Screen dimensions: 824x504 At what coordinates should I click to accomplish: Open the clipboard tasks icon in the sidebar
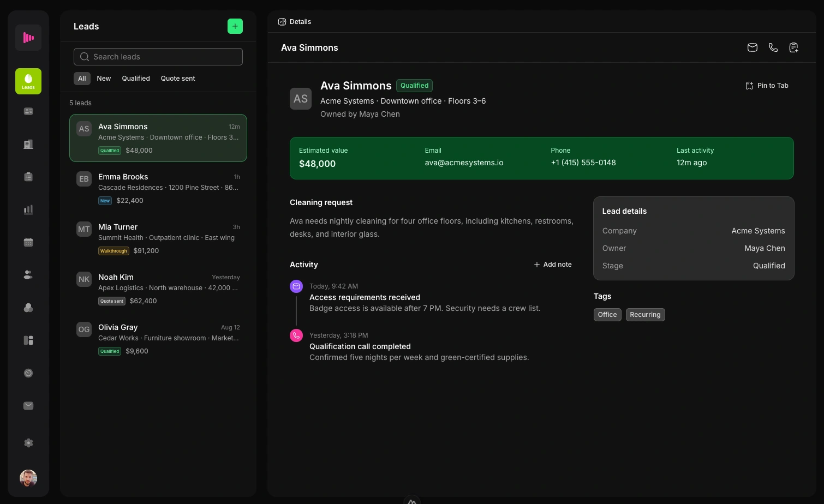coord(28,177)
